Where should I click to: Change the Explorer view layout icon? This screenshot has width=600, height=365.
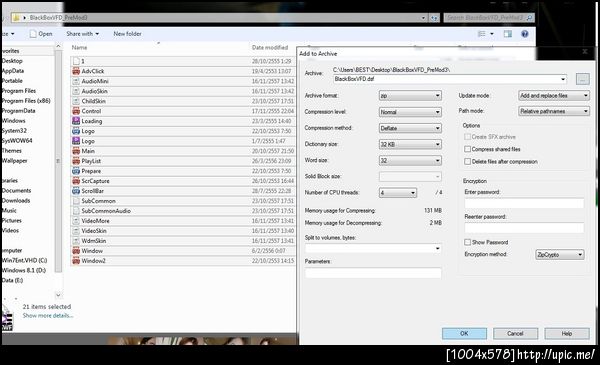[481, 34]
